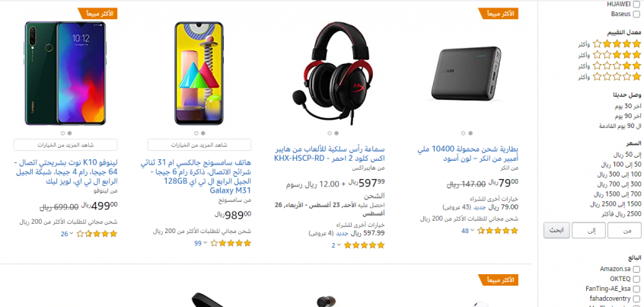The image size is (644, 307).
Task: Check the HUAWEI brand checkbox
Action: click(636, 4)
